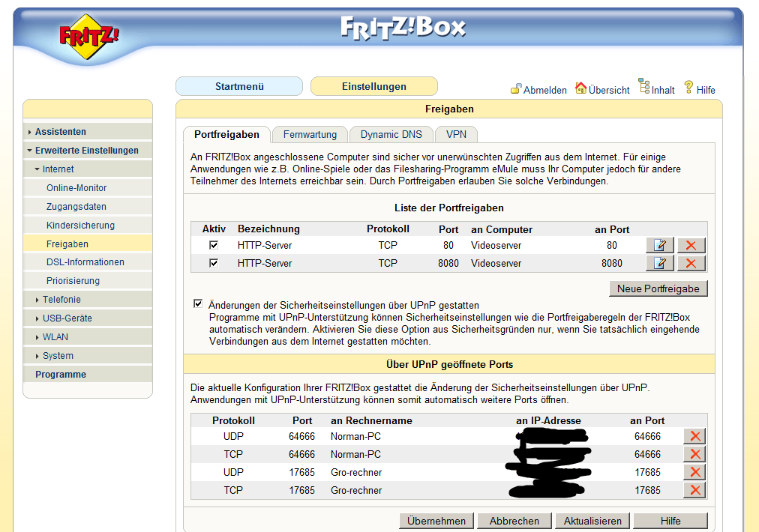Select Freigaben in sidebar
This screenshot has height=532, width=759.
pos(88,244)
